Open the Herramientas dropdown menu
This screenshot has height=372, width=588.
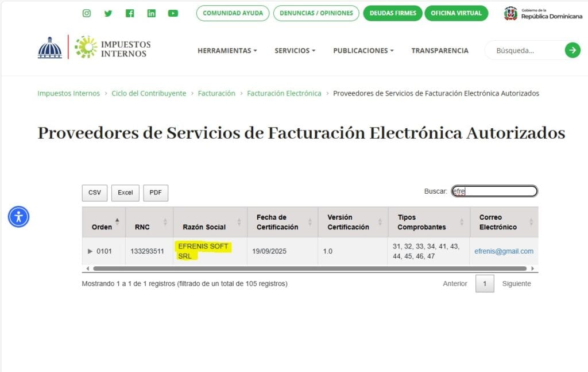[x=227, y=51]
